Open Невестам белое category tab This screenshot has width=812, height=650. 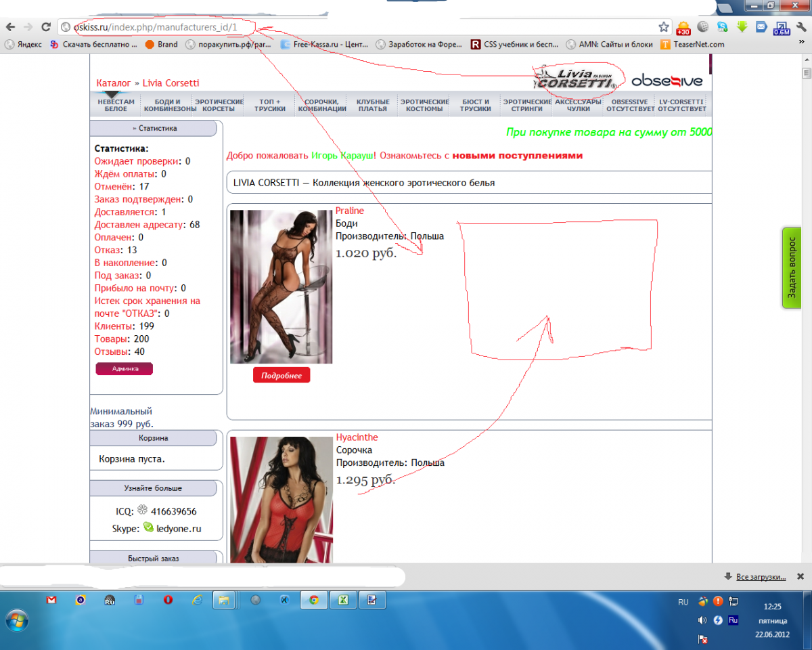tap(116, 105)
